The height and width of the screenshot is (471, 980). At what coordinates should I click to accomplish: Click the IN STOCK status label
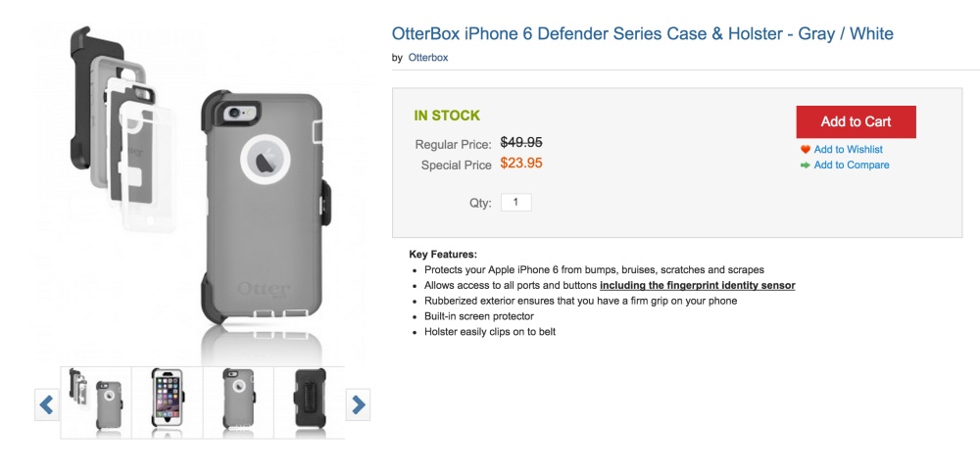tap(447, 116)
